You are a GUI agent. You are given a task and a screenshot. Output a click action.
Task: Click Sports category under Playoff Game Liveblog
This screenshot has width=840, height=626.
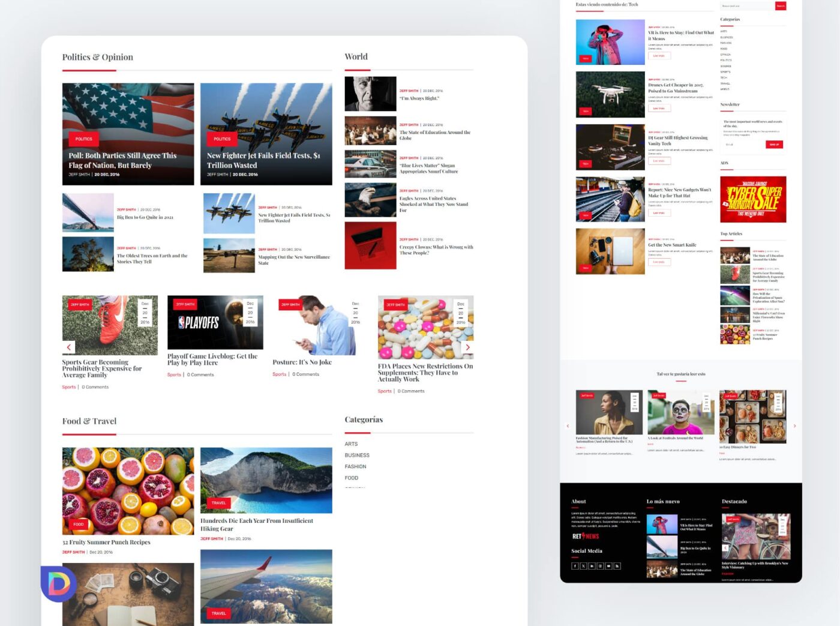tap(174, 375)
